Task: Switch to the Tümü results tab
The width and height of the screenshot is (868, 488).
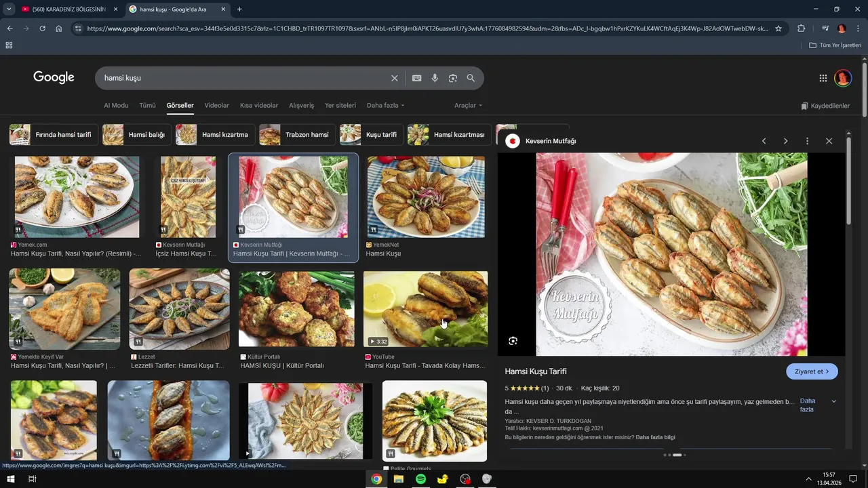Action: pyautogui.click(x=147, y=106)
